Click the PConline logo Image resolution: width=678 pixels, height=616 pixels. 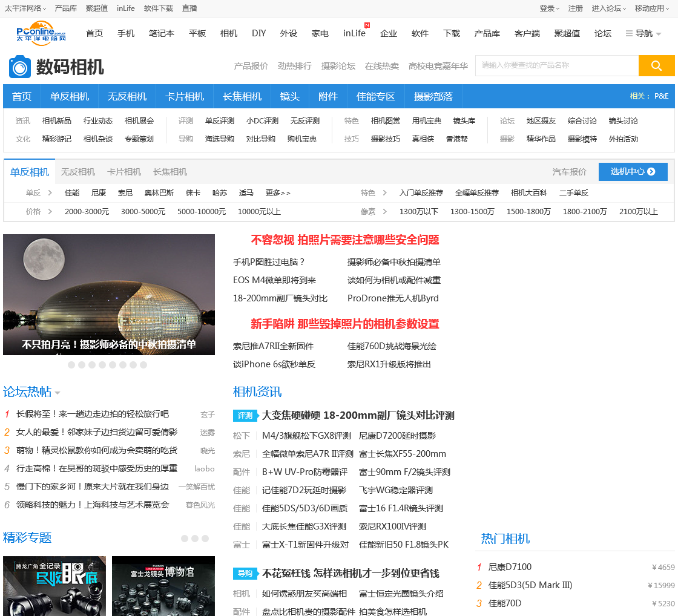coord(41,33)
